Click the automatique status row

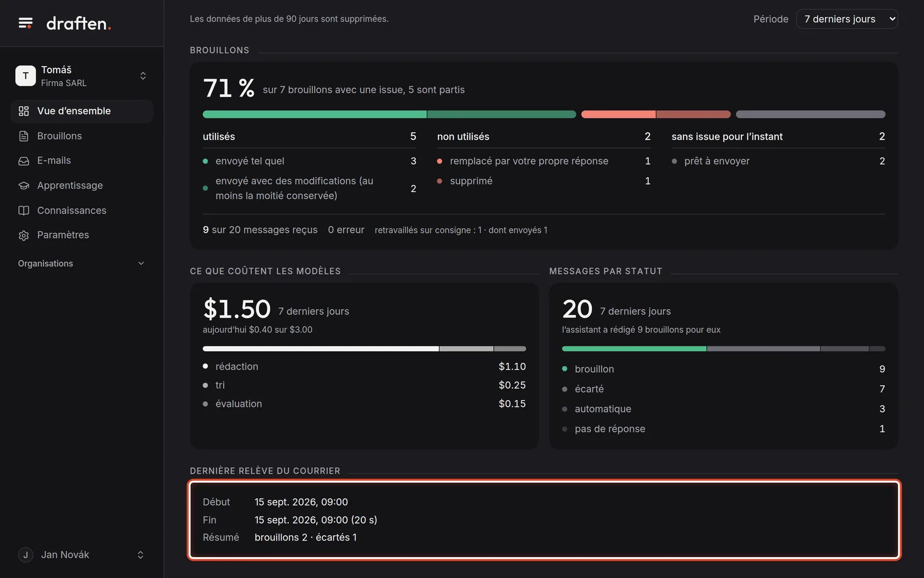tap(724, 409)
